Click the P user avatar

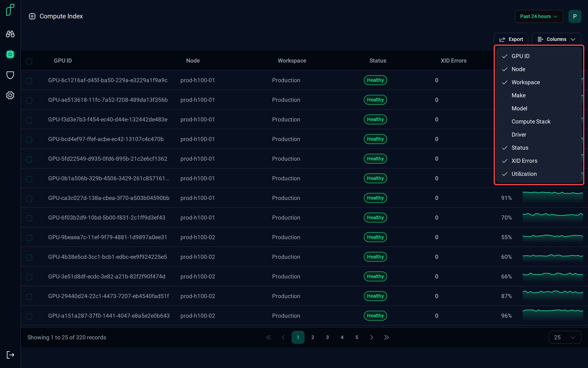[575, 16]
